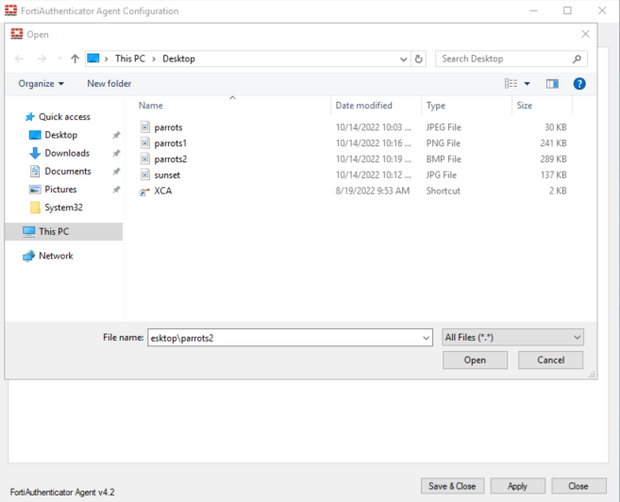620x502 pixels.
Task: Open the All Files type filter
Action: pyautogui.click(x=512, y=338)
